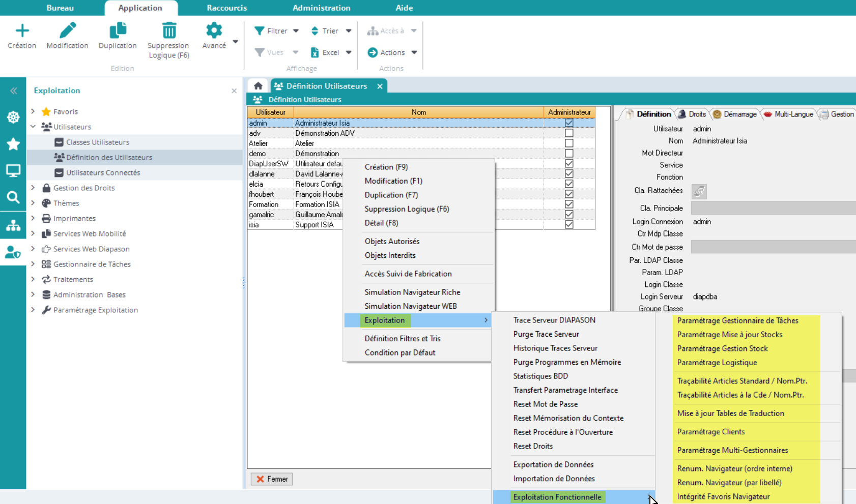Open the Filtrer dropdown arrow
856x504 pixels.
coord(296,31)
